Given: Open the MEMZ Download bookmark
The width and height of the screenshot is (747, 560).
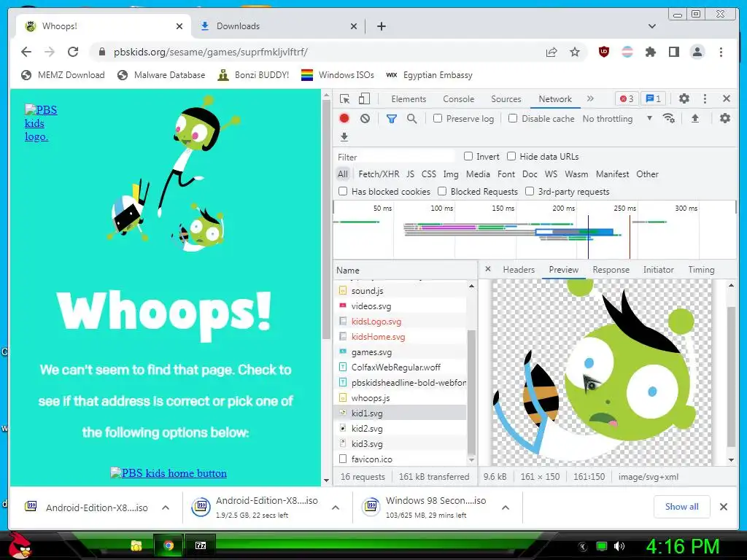Looking at the screenshot, I should pos(63,75).
